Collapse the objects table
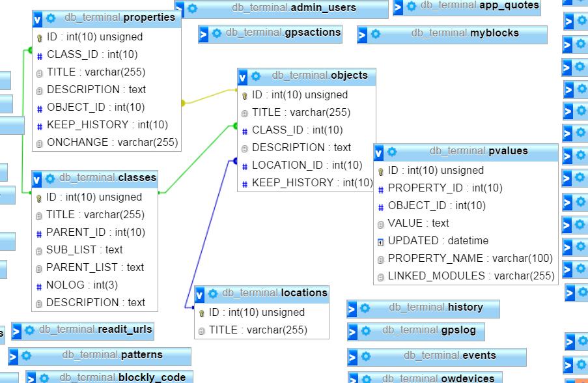The width and height of the screenshot is (588, 383). (242, 78)
